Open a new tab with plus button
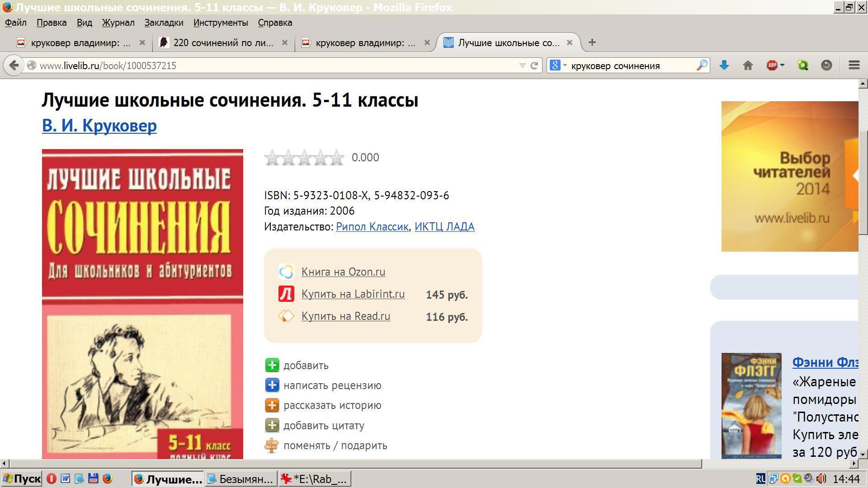 (x=592, y=42)
